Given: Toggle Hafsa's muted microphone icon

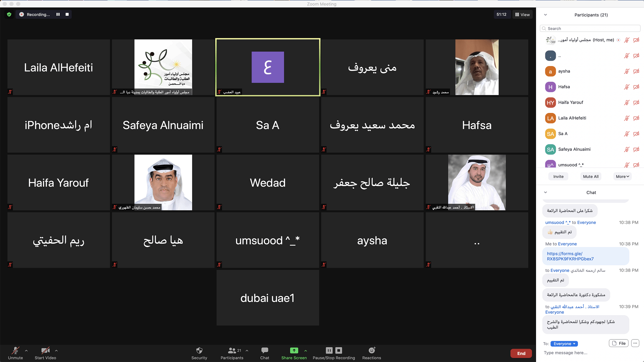Looking at the screenshot, I should click(626, 87).
